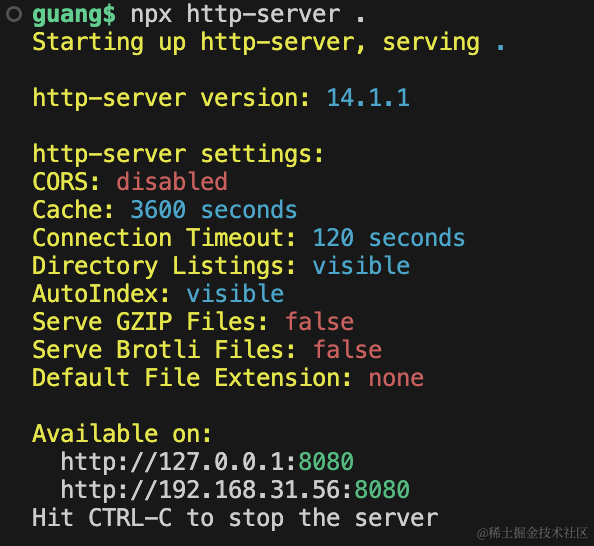Click the npx http-server command text
Viewport: 594px width, 546px height.
coord(248,14)
